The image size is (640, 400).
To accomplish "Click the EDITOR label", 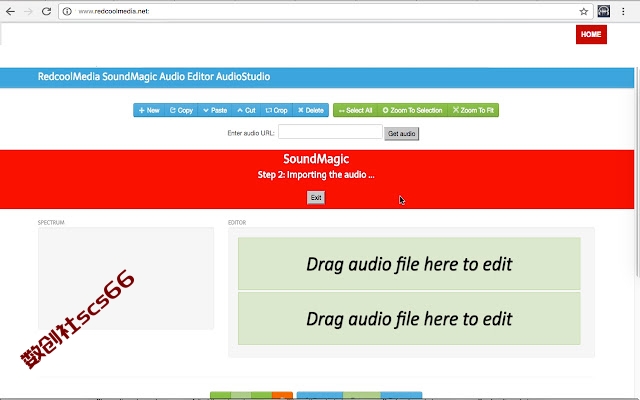I will click(x=237, y=222).
